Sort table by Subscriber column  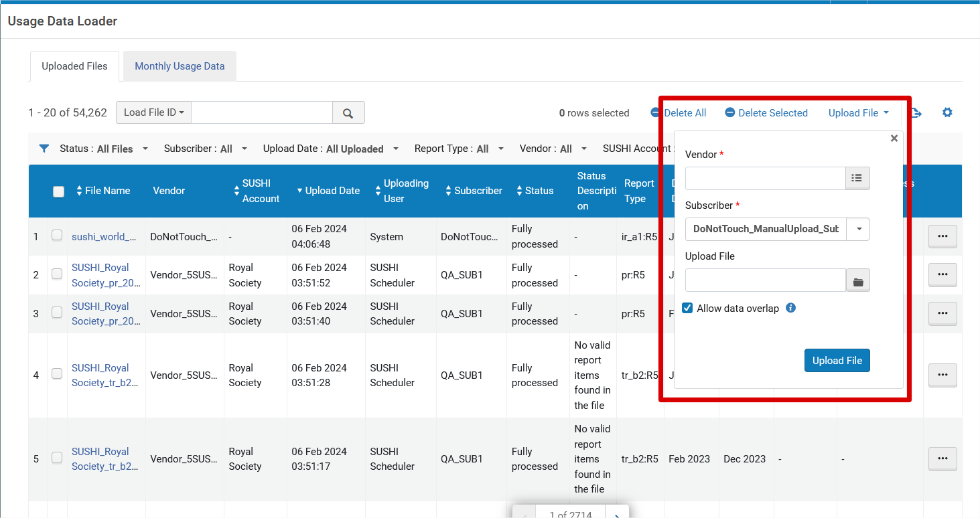(474, 191)
